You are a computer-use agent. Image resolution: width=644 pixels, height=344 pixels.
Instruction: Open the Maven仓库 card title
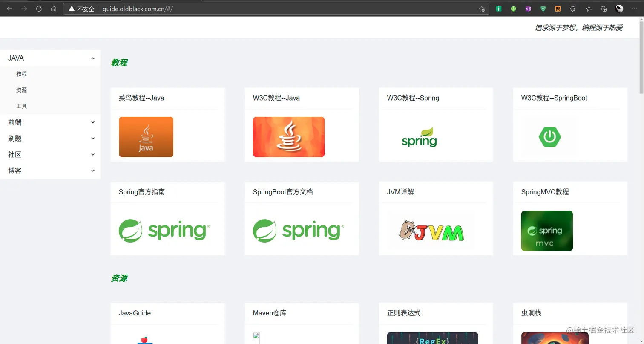[270, 313]
